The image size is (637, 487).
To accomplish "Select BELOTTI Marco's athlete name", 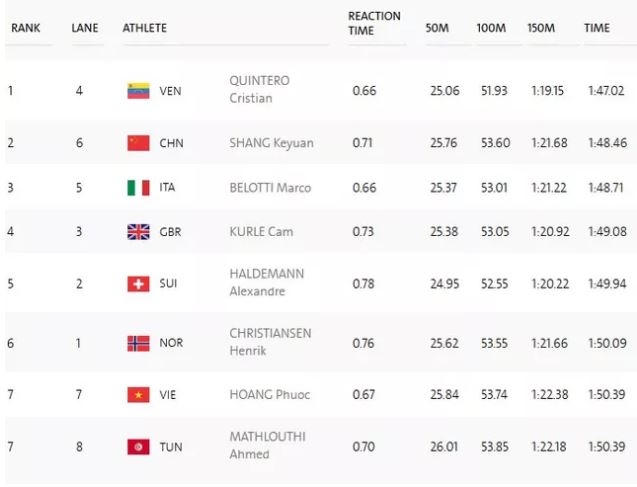I will coord(270,188).
